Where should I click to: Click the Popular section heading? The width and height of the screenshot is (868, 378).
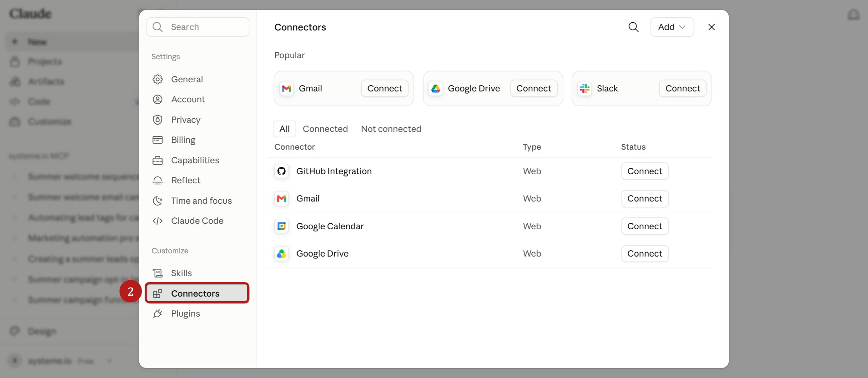tap(289, 55)
